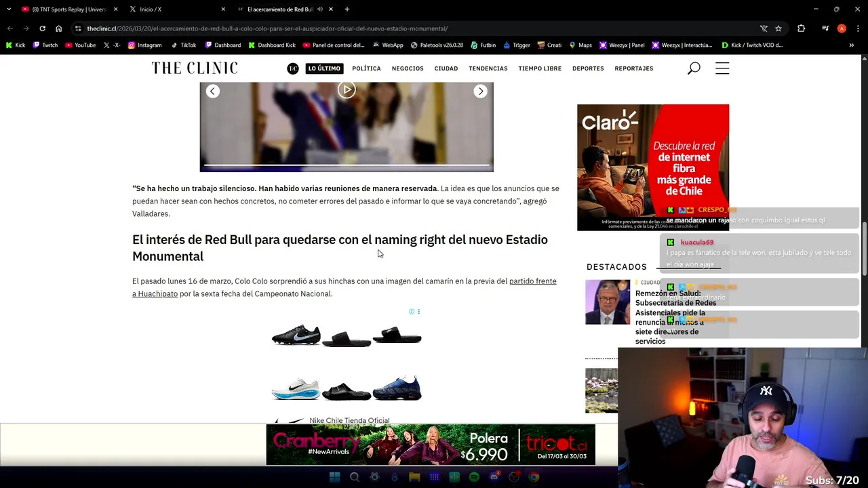This screenshot has width=868, height=488.
Task: Click the blue Nike sneaker product image
Action: (x=397, y=388)
